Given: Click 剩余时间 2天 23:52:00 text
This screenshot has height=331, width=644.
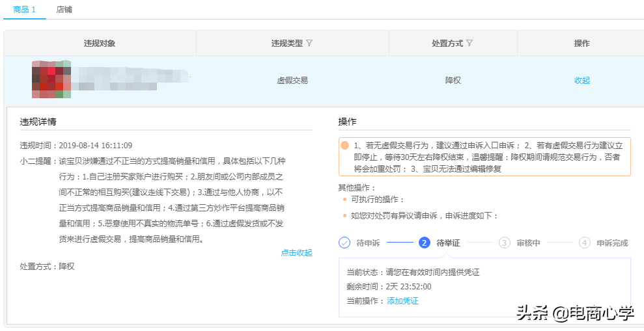Looking at the screenshot, I should click(389, 287).
